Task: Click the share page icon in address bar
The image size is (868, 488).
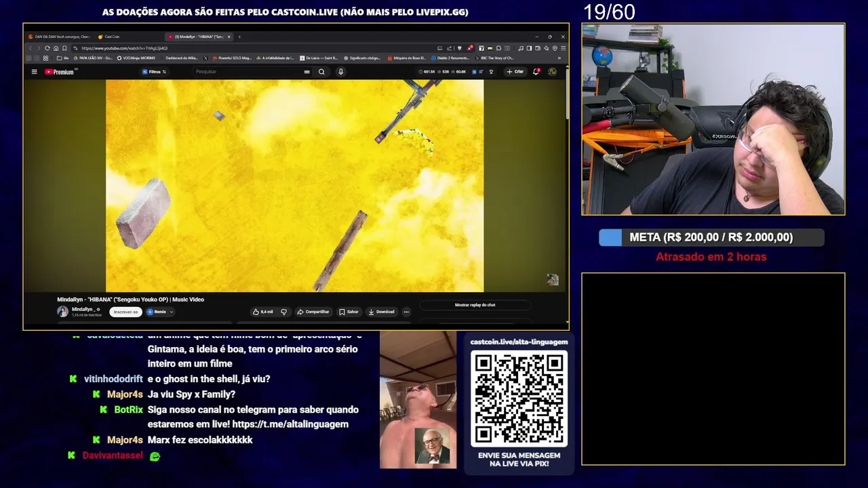Action: (450, 48)
